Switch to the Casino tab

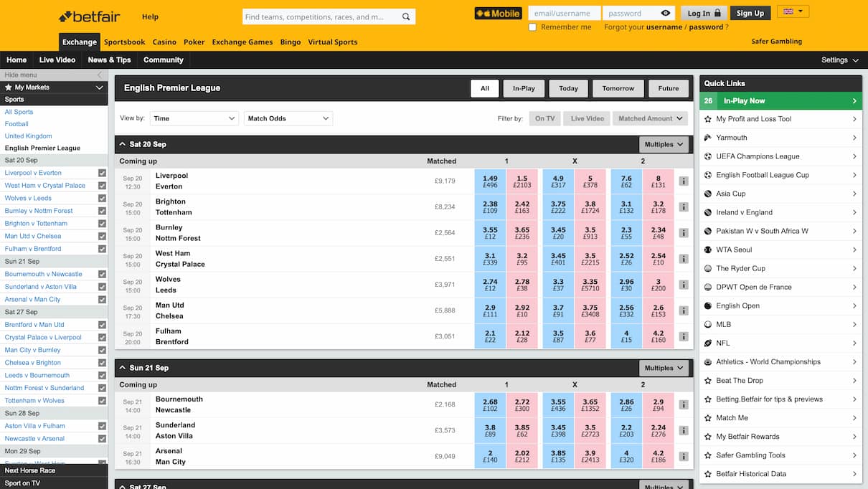point(164,42)
